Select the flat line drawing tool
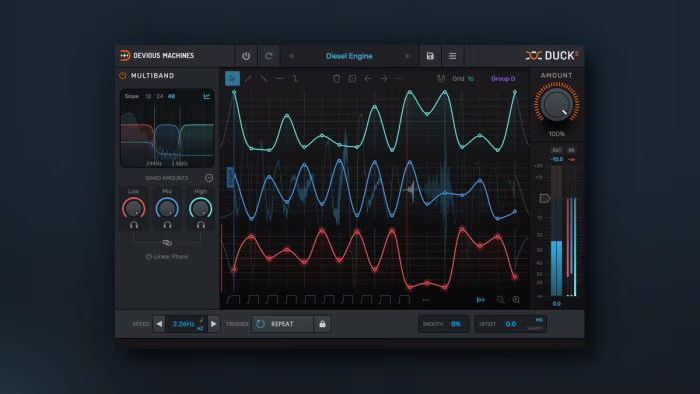700x394 pixels. [x=279, y=79]
